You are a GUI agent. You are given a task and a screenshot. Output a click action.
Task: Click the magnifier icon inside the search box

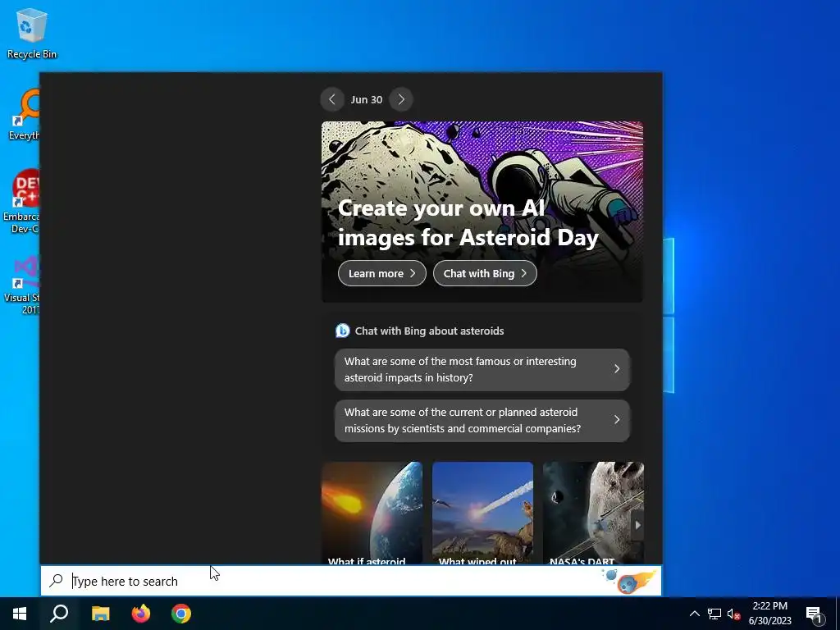[x=57, y=581]
